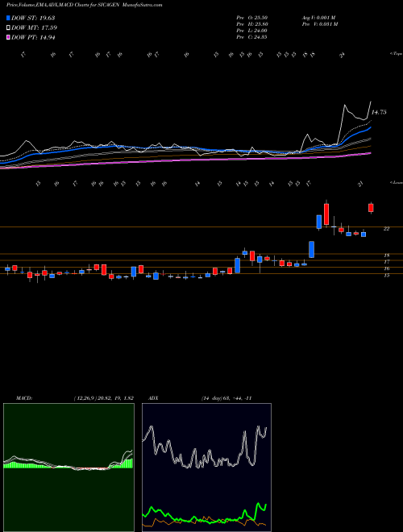
Task: Click the 'Avg V: 0.001 M' volume text
Action: [x=319, y=18]
